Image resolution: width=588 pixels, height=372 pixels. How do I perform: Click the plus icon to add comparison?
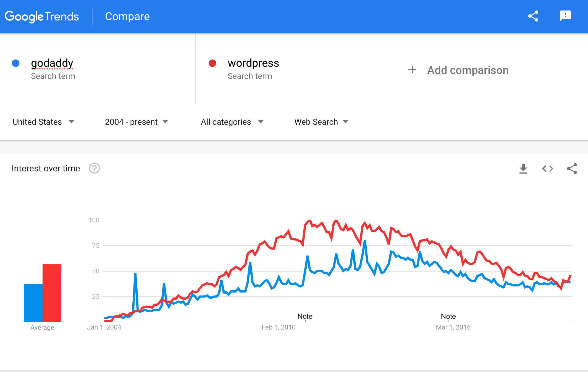coord(412,70)
